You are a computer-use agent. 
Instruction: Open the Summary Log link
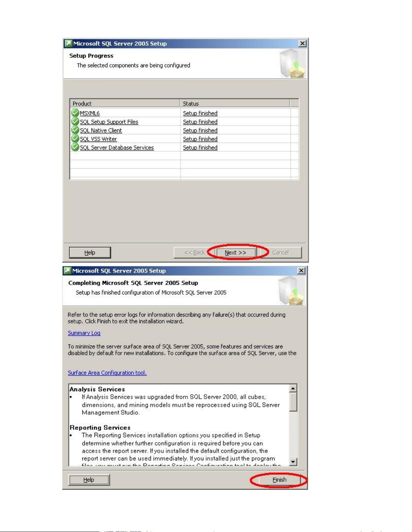(84, 333)
